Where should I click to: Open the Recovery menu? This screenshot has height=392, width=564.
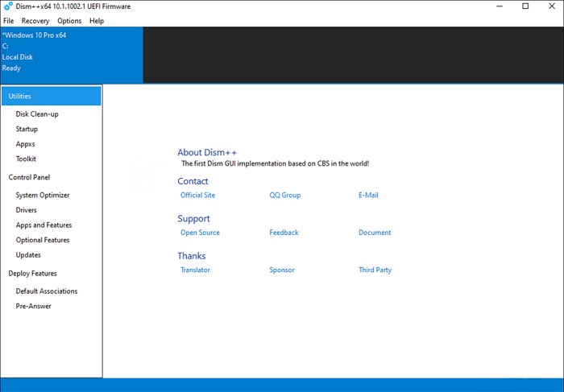click(x=35, y=21)
